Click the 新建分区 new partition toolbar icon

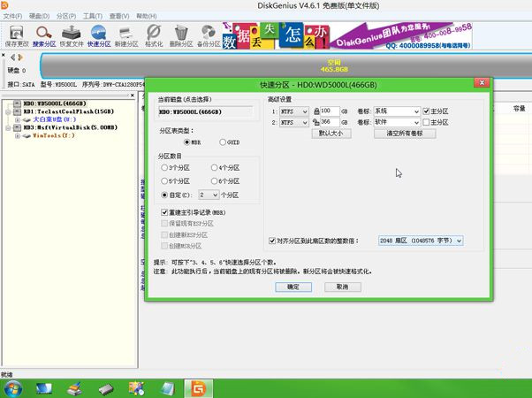point(126,36)
